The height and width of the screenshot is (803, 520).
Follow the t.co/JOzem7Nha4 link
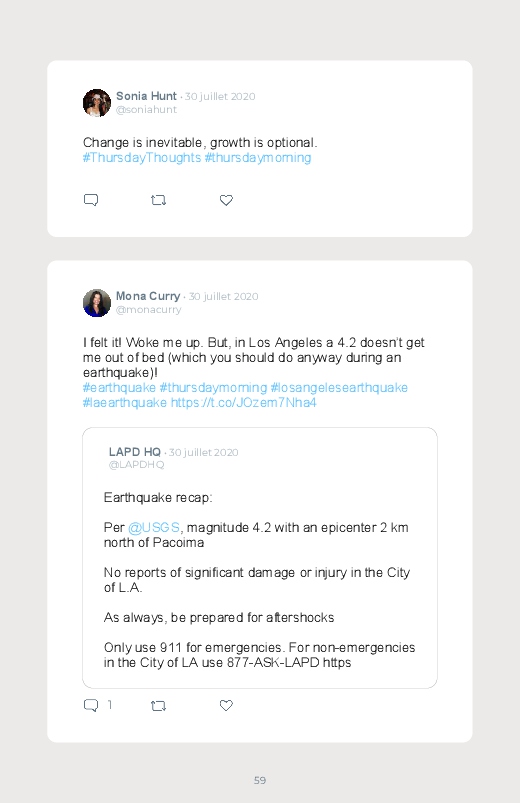(x=243, y=402)
